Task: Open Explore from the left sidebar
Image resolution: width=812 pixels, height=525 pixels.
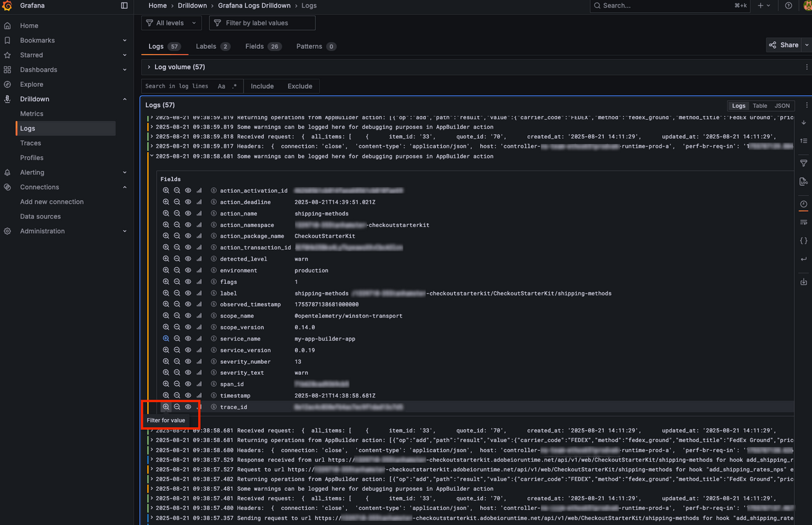Action: [31, 84]
